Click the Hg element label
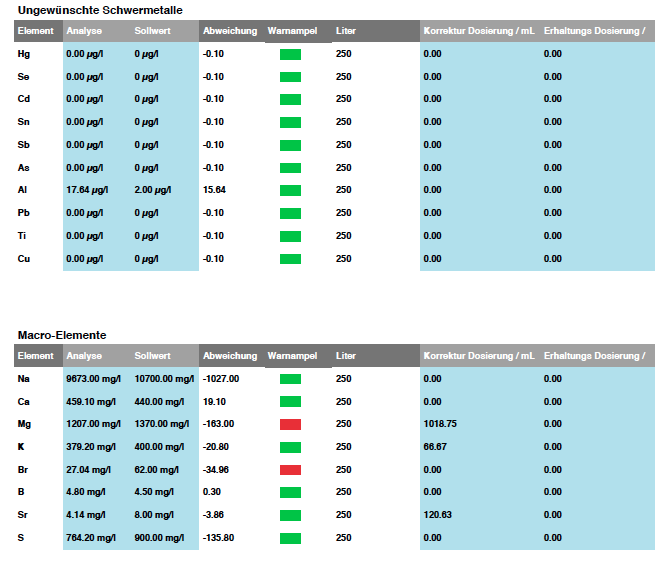 24,54
